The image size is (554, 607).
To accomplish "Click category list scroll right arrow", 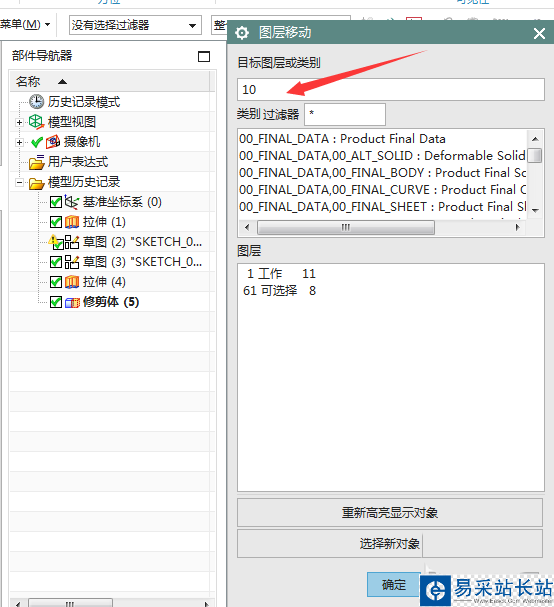I will point(518,227).
